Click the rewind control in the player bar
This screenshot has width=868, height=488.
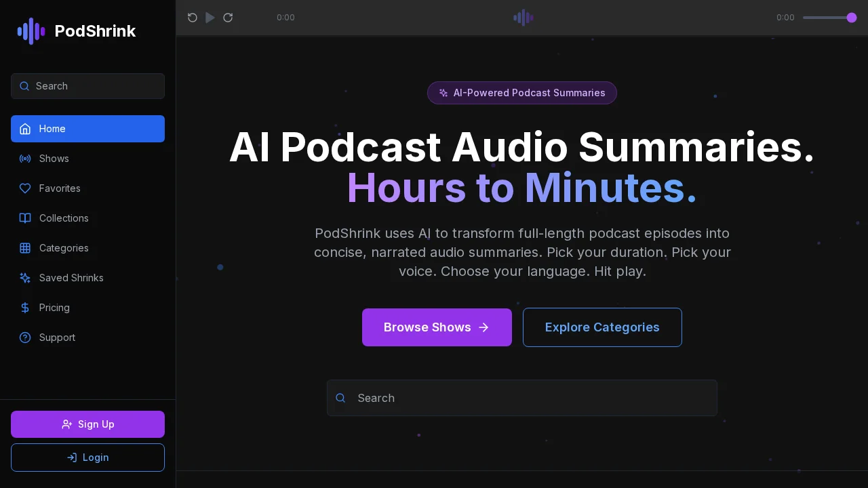pos(193,18)
